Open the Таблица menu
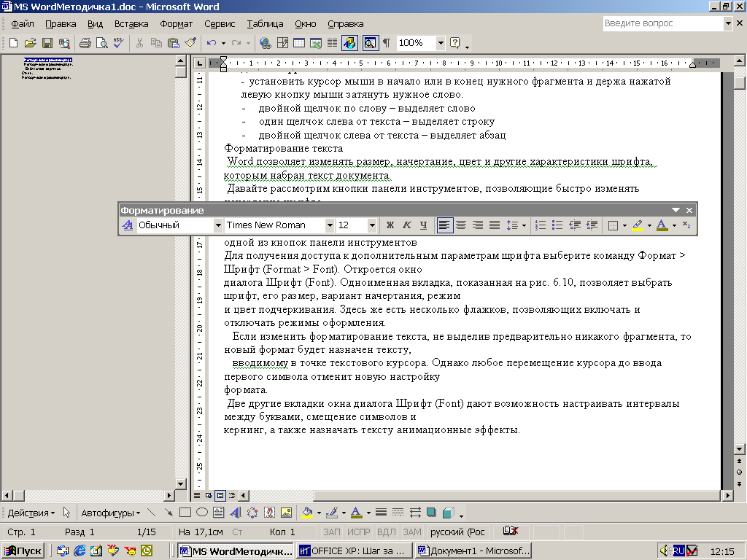 [265, 23]
